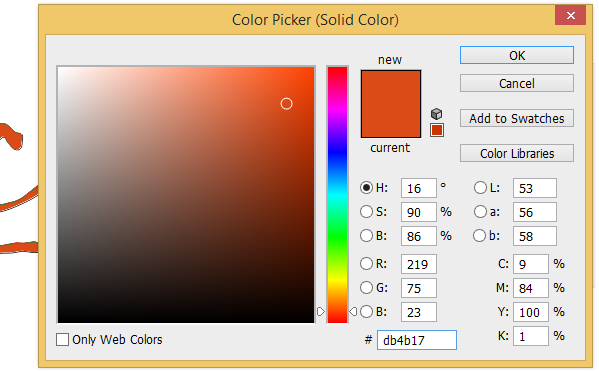The width and height of the screenshot is (599, 371).
Task: Select the S saturation radio button
Action: point(366,212)
